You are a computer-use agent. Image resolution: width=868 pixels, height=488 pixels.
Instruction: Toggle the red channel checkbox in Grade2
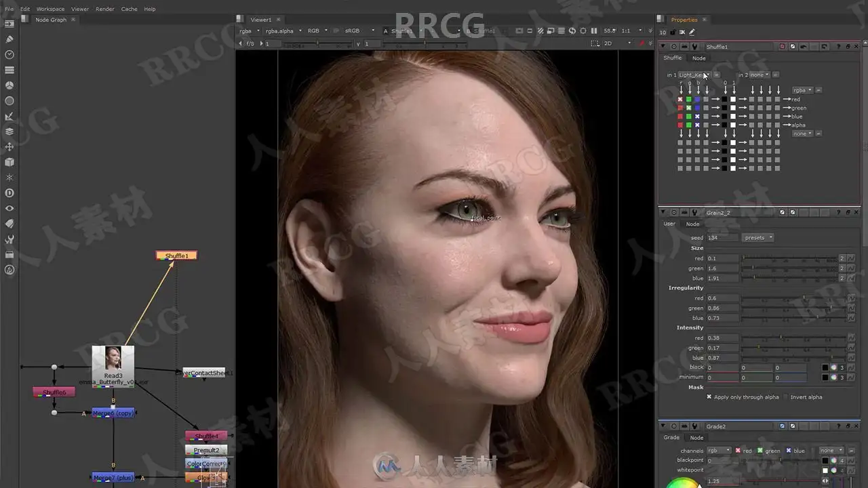click(x=738, y=451)
